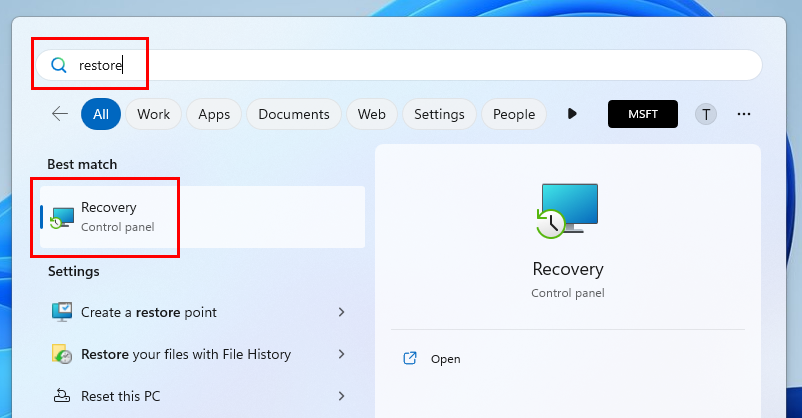Viewport: 802px width, 418px height.
Task: Show more filter tabs with the arrow
Action: pos(572,114)
